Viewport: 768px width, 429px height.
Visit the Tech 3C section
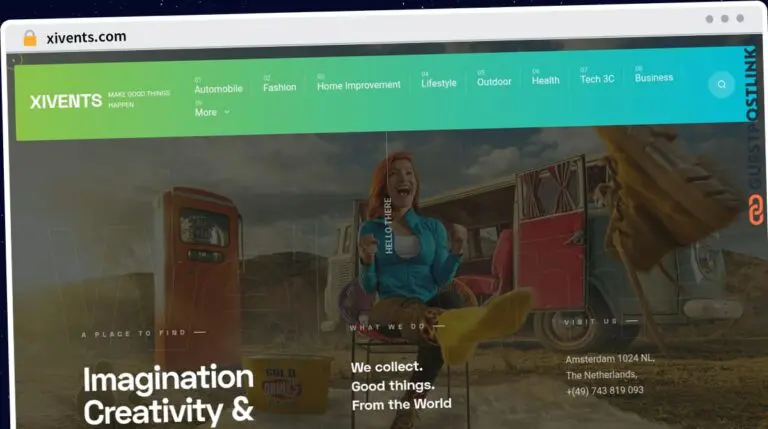[597, 79]
